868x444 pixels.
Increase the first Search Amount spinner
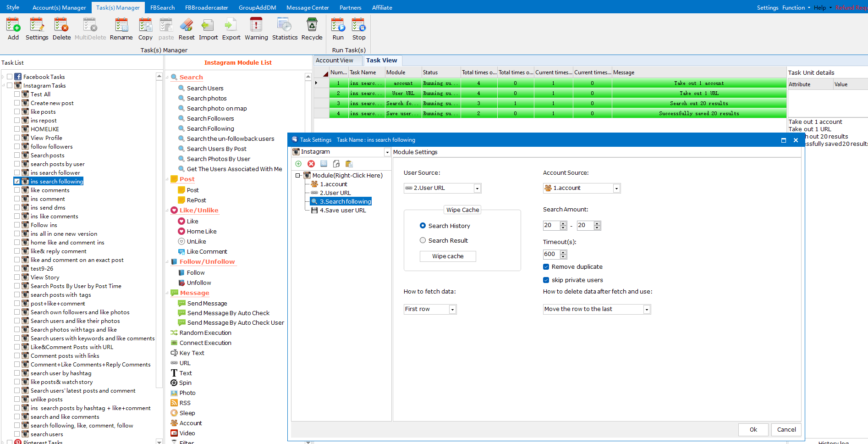coord(563,223)
